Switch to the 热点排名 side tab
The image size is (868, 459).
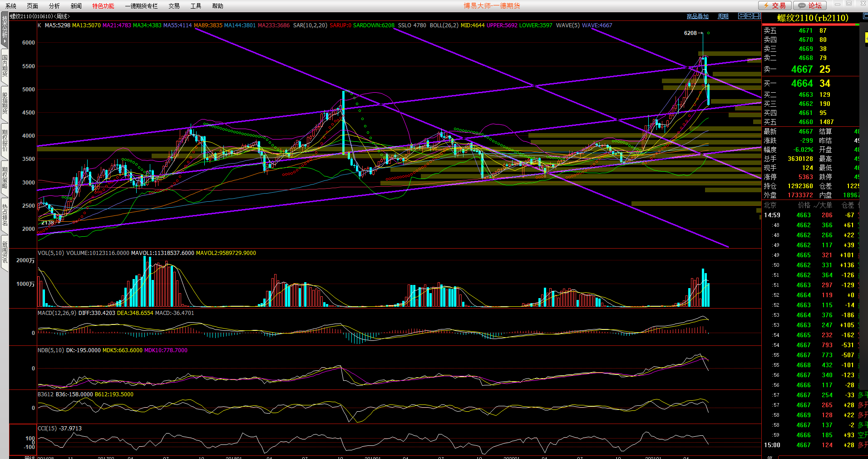(5, 215)
